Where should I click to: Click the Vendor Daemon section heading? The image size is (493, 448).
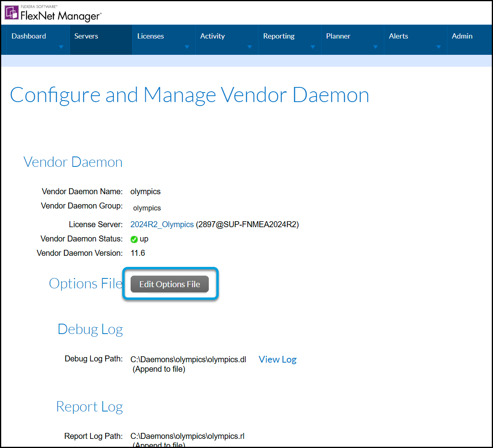pos(73,162)
